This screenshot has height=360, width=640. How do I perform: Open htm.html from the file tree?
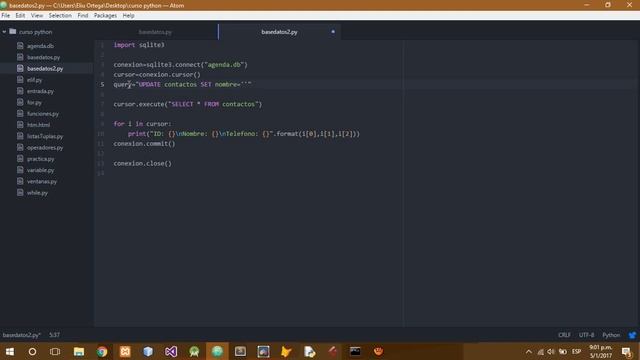(x=39, y=125)
